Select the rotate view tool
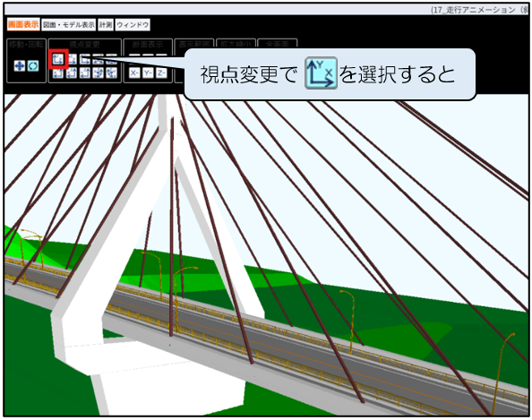The width and height of the screenshot is (532, 420). click(x=33, y=65)
